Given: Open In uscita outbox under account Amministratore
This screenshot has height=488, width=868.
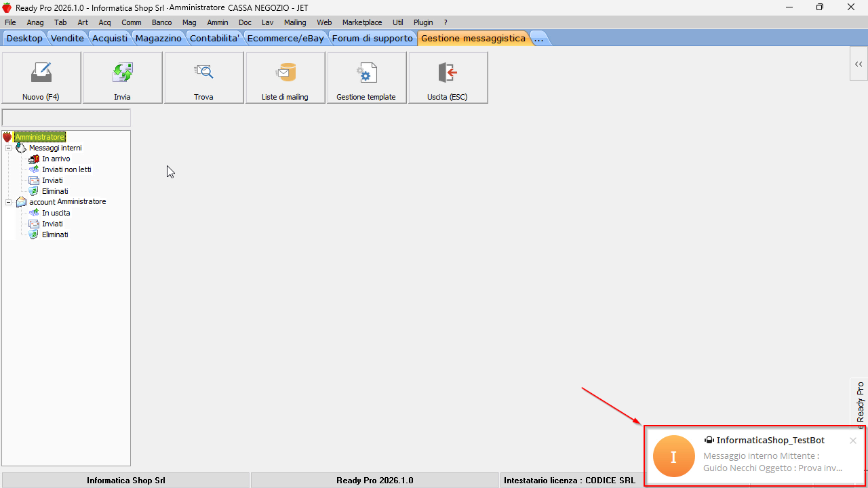Looking at the screenshot, I should point(56,213).
